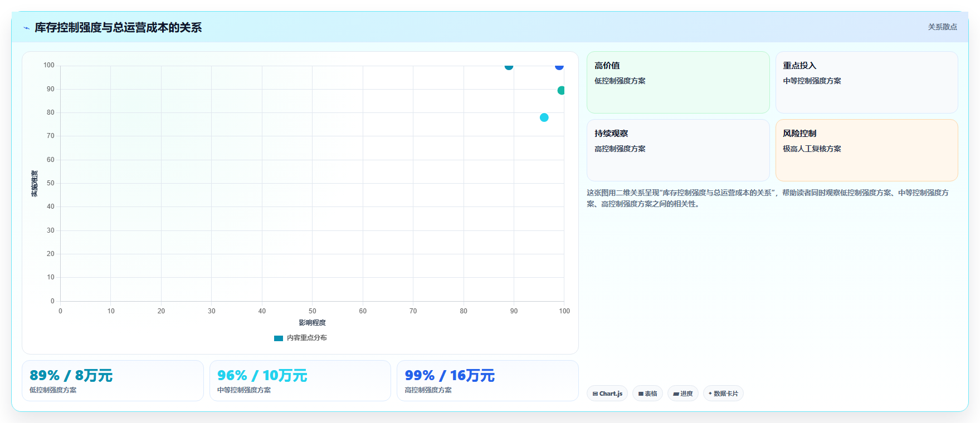The width and height of the screenshot is (980, 423).
Task: Click the 99% / 16万元 stat value
Action: [450, 376]
